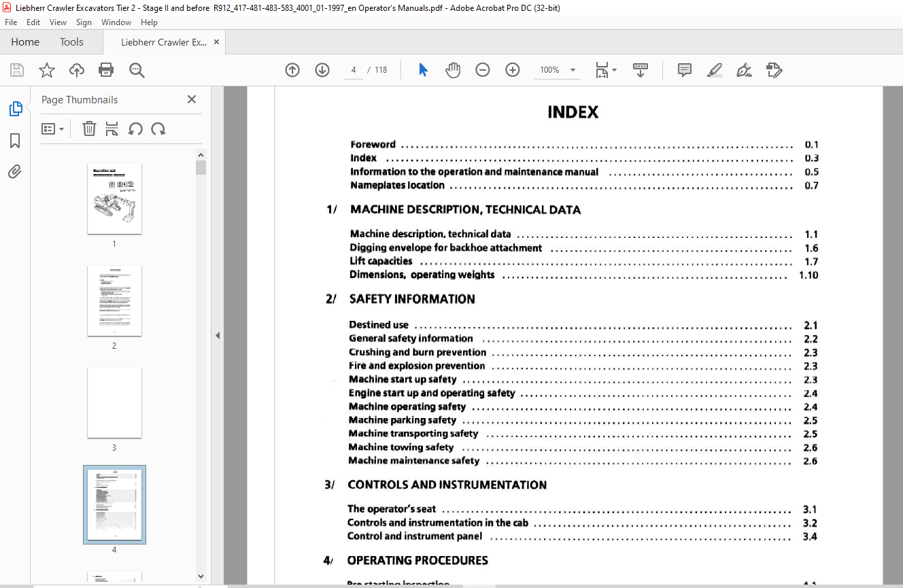Click the upload to cloud icon
The height and width of the screenshot is (588, 903).
pos(77,70)
